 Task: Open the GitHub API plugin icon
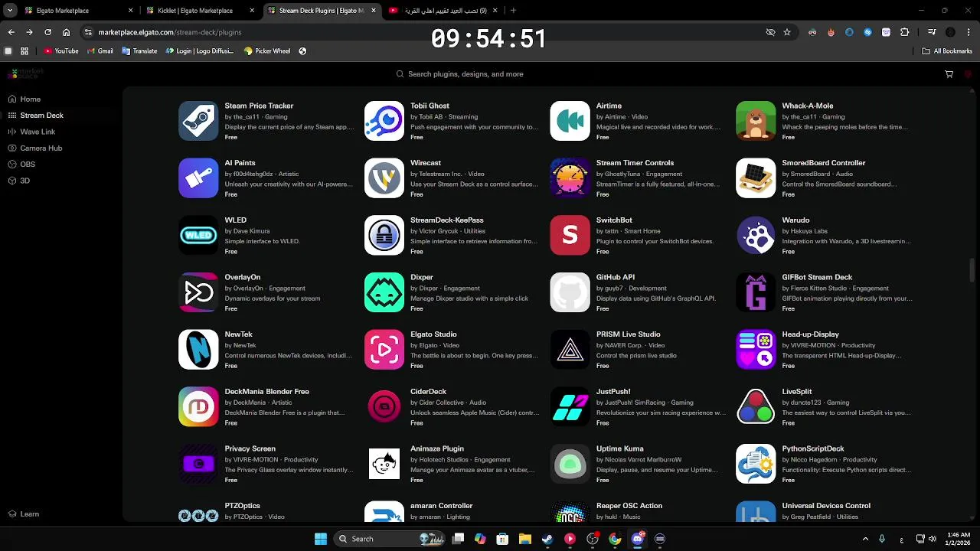pyautogui.click(x=570, y=292)
